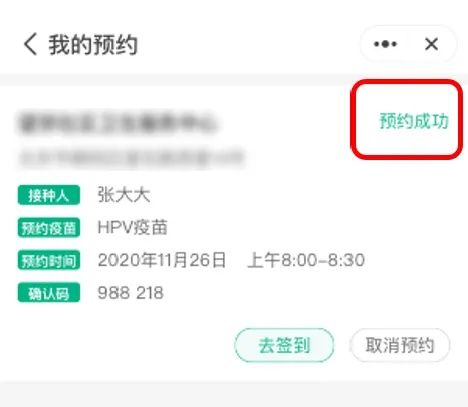Select the green 预约疫苗 tag

49,228
